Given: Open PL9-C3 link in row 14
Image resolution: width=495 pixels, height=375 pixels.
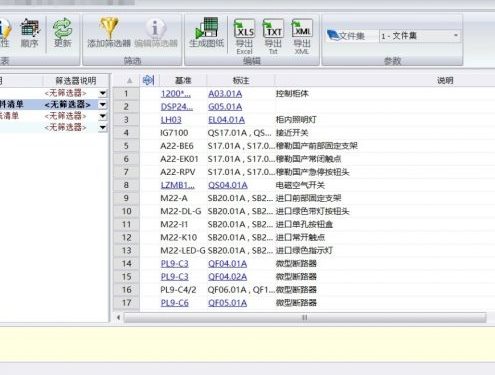Looking at the screenshot, I should [x=175, y=264].
